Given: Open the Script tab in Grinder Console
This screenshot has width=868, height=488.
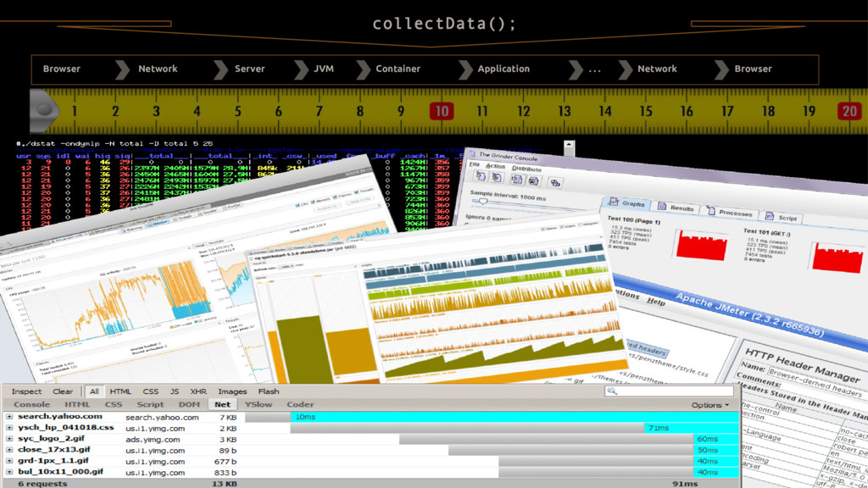Looking at the screenshot, I should tap(781, 217).
